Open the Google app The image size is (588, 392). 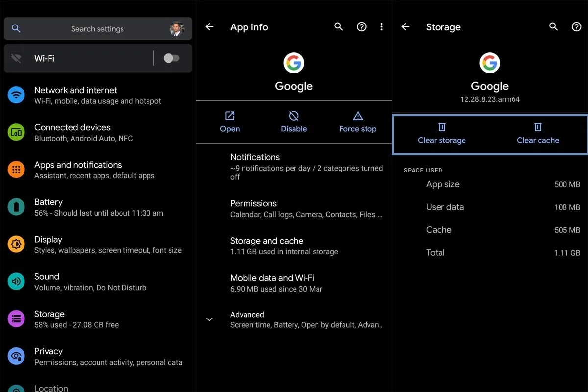(230, 122)
